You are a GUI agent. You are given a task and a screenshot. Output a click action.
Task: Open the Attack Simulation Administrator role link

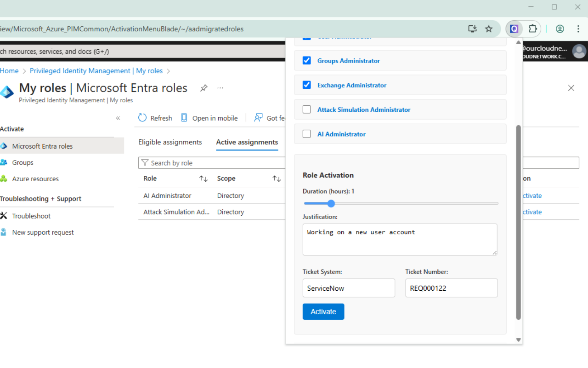(364, 109)
